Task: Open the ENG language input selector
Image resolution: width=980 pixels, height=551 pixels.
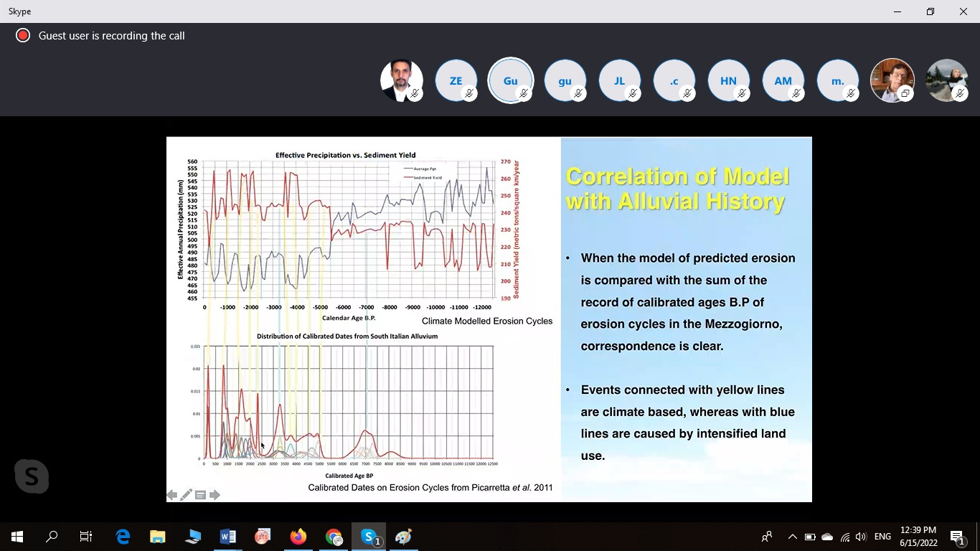Action: pyautogui.click(x=882, y=537)
